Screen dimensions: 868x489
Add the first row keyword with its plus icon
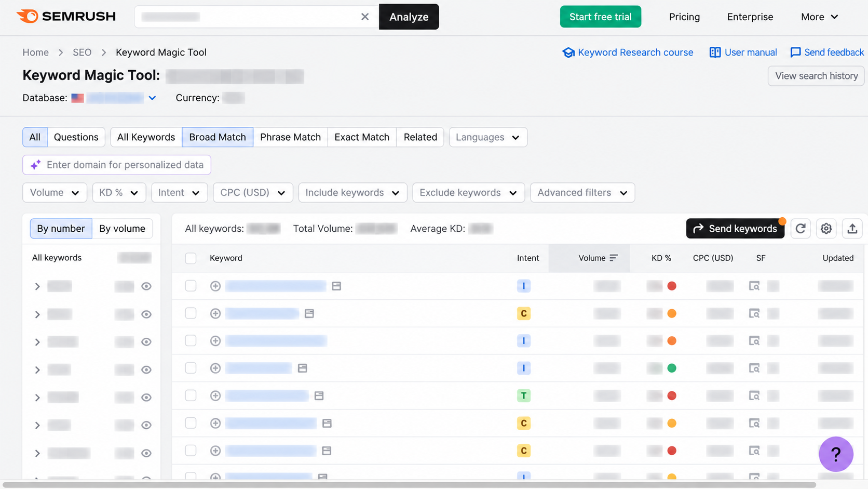[215, 286]
